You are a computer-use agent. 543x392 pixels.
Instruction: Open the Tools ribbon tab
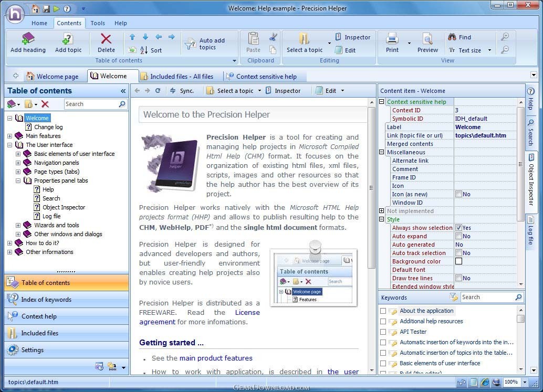[x=98, y=23]
